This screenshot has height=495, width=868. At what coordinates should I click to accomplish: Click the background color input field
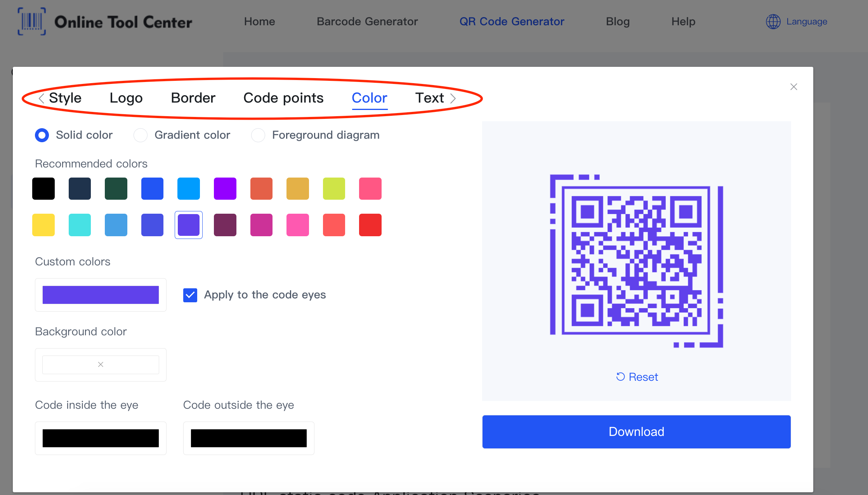point(99,364)
